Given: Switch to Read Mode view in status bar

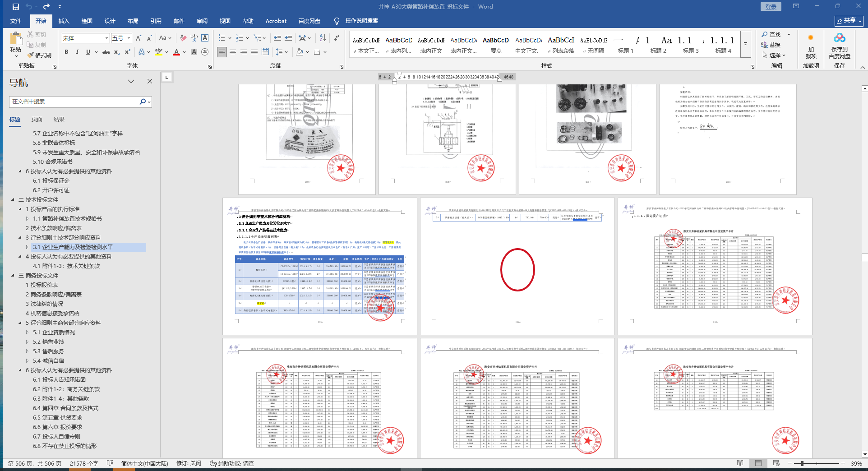Looking at the screenshot, I should (x=740, y=463).
